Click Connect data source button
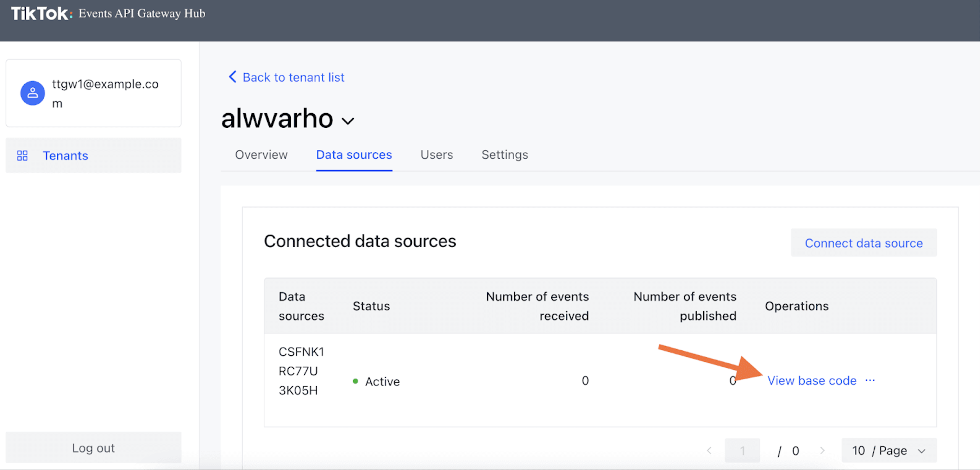 (x=863, y=243)
